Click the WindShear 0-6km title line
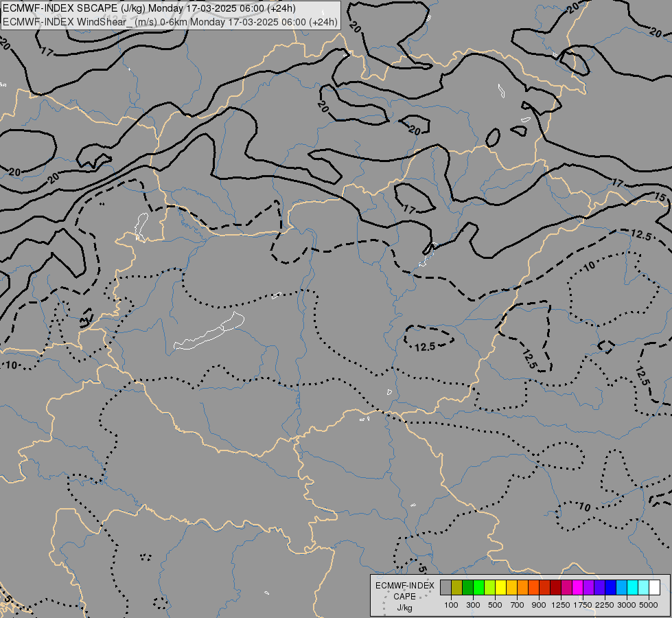The image size is (672, 618). click(x=170, y=22)
